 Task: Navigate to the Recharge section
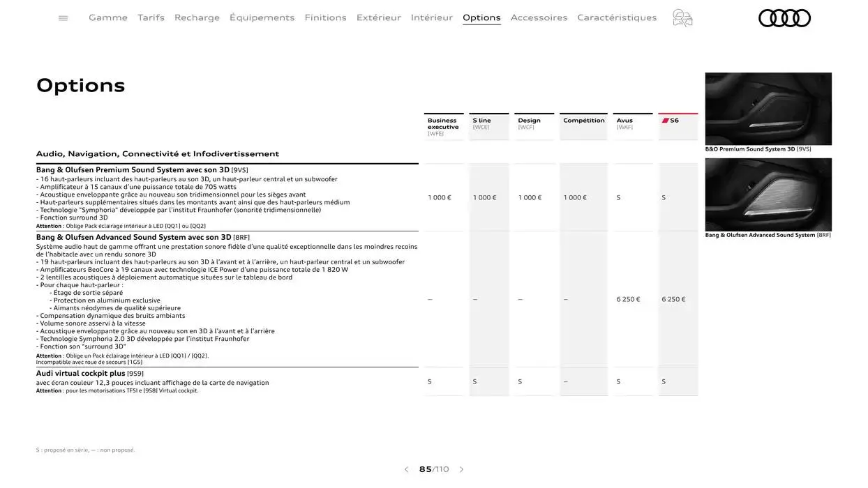196,17
